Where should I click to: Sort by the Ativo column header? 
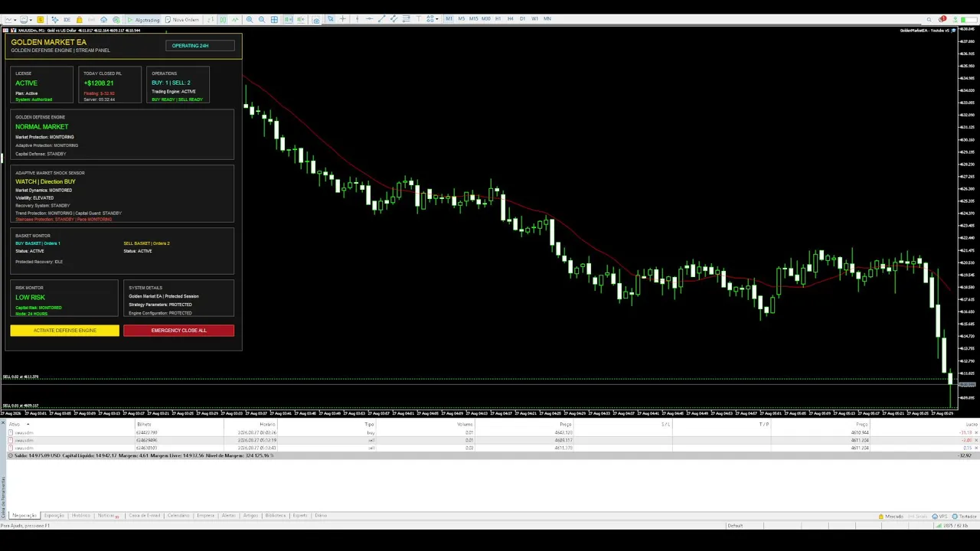coord(15,424)
